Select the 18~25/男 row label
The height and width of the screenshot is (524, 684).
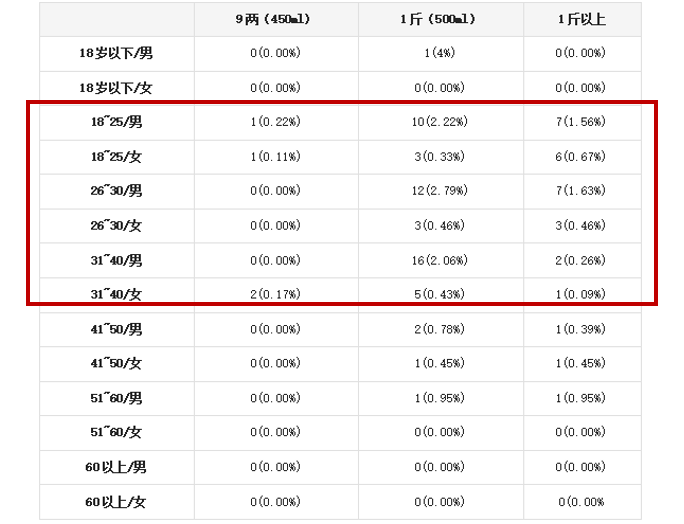[x=116, y=122]
